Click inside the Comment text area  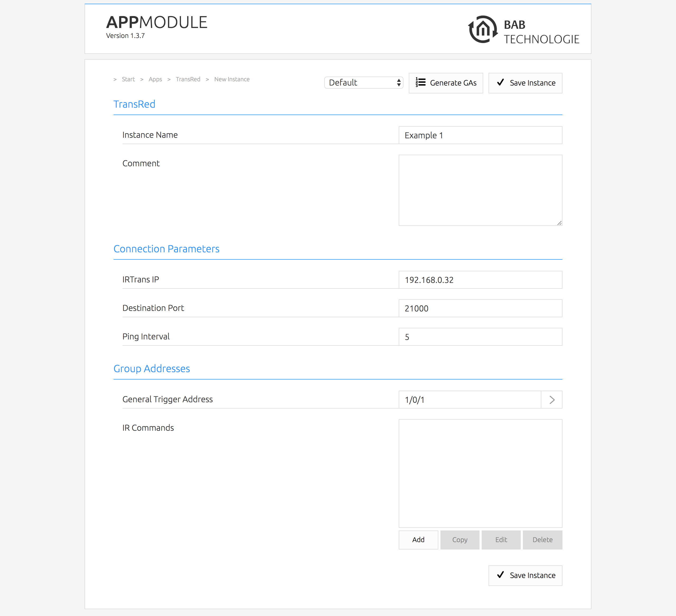(481, 190)
